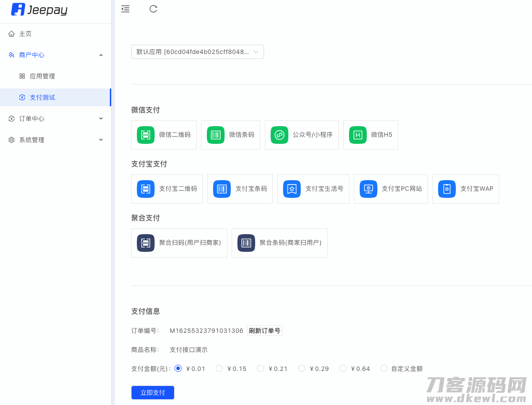Open 应用管理 in the sidebar
Viewport: 532px width, 405px height.
pos(42,76)
